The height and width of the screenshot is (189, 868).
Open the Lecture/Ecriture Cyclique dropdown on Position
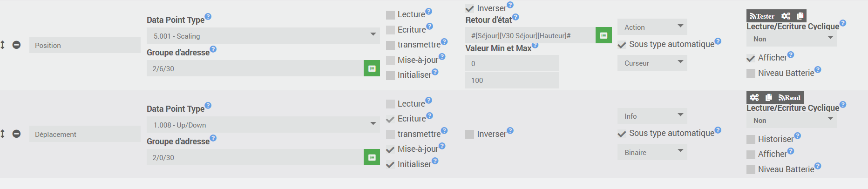tap(792, 39)
